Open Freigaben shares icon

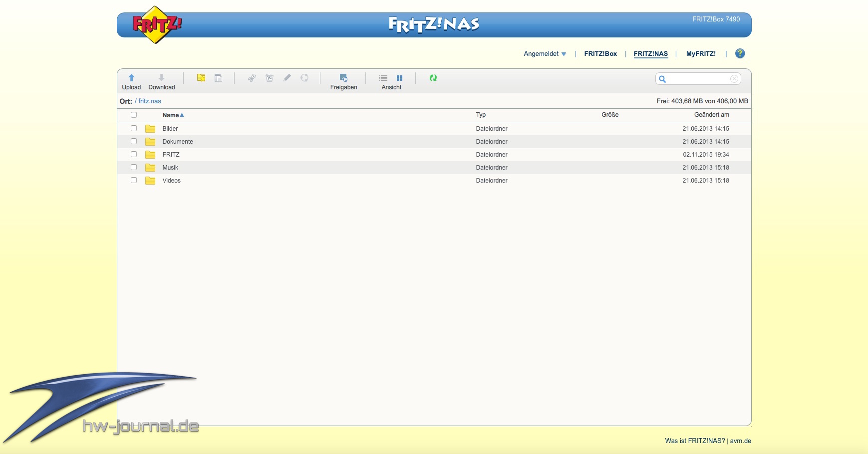[343, 78]
